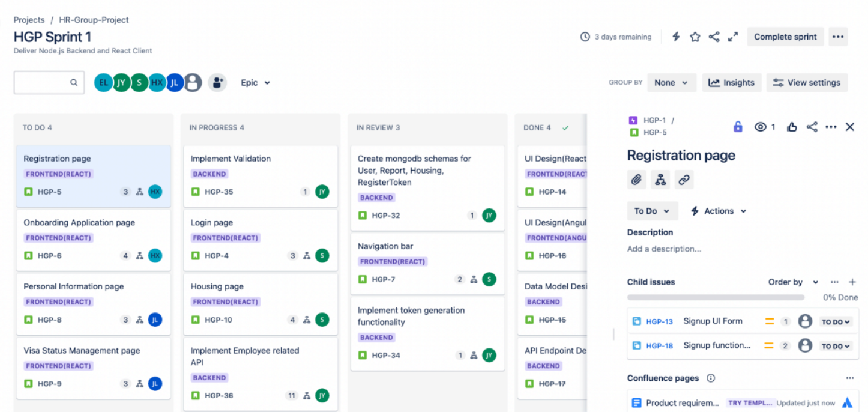The height and width of the screenshot is (412, 868).
Task: Click the add people icon beside avatars
Action: 217,83
